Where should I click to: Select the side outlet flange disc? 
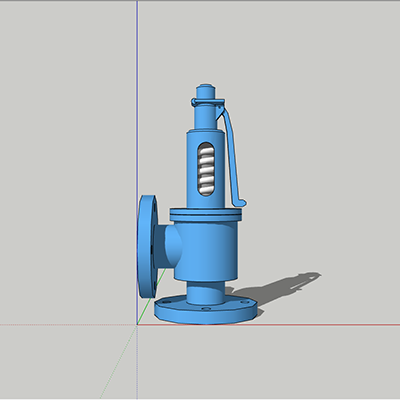146,246
